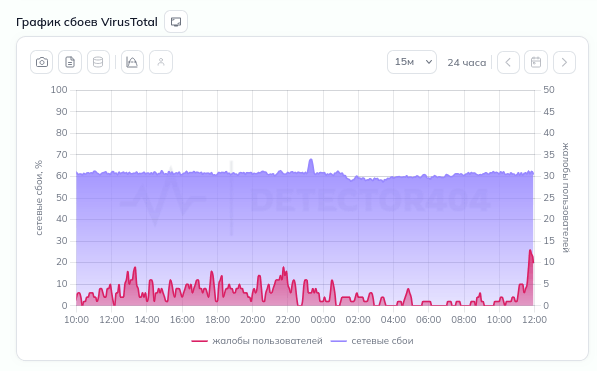
Task: Open the calendar date picker
Action: point(536,62)
